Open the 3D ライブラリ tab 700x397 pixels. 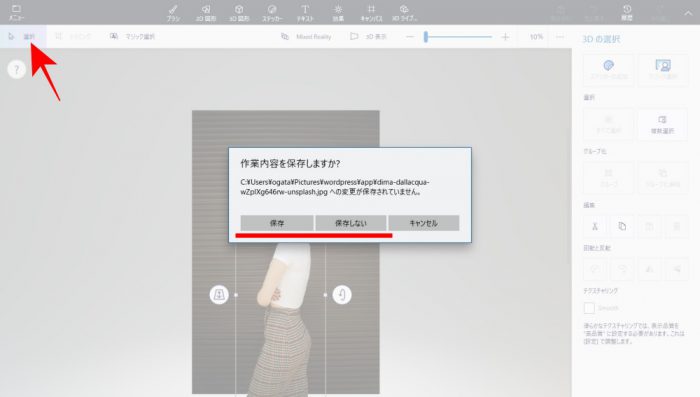404,13
